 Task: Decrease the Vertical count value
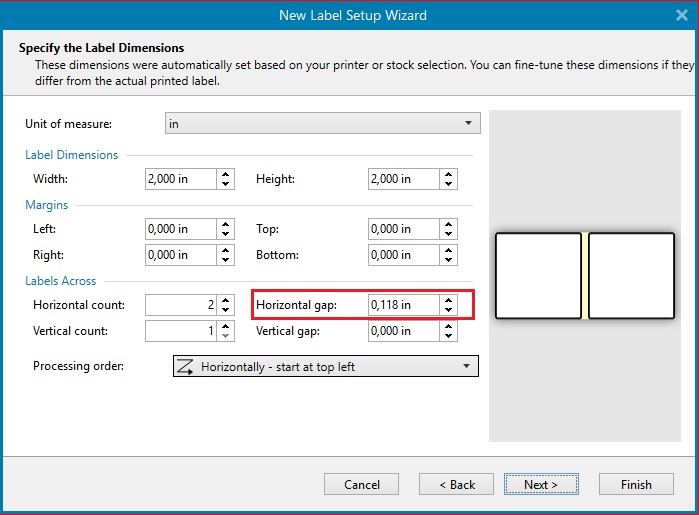(226, 336)
